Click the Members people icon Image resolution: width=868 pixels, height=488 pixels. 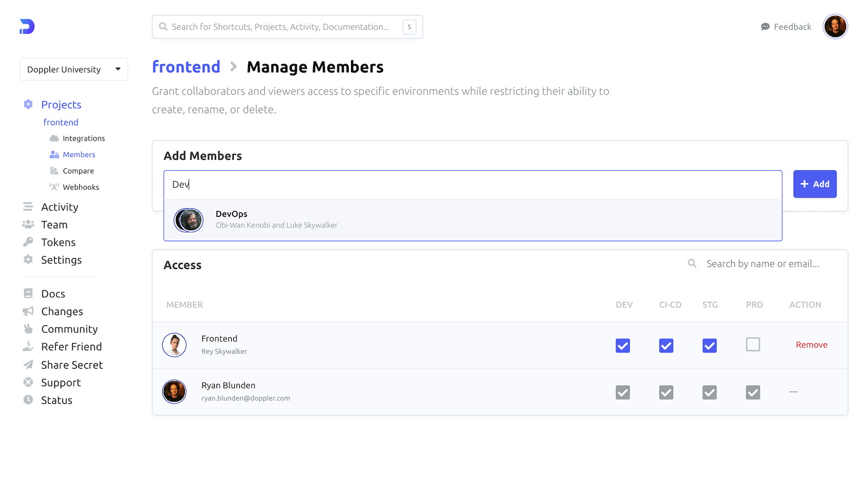point(54,155)
